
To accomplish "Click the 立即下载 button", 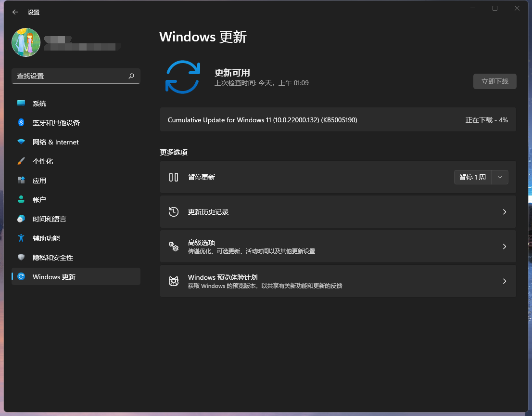I will tap(494, 81).
